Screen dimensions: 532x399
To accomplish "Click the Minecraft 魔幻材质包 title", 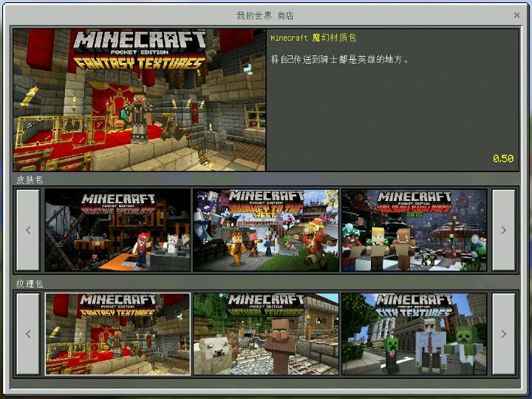I will point(313,38).
